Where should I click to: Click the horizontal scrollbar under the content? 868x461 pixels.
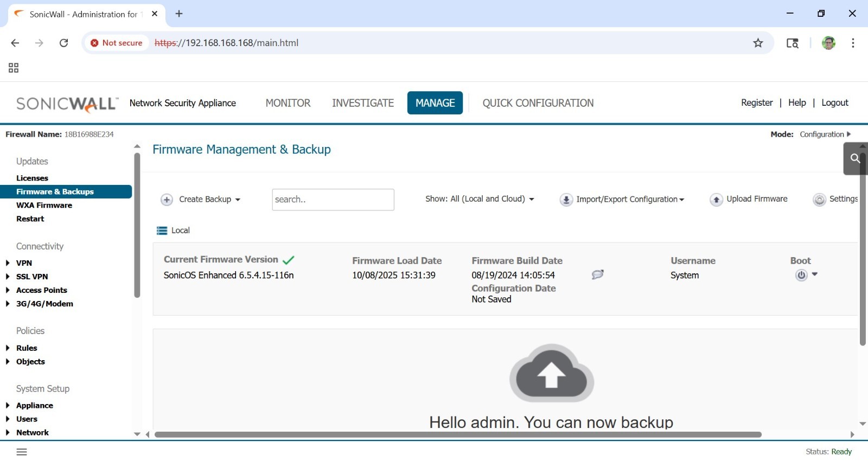[458, 434]
